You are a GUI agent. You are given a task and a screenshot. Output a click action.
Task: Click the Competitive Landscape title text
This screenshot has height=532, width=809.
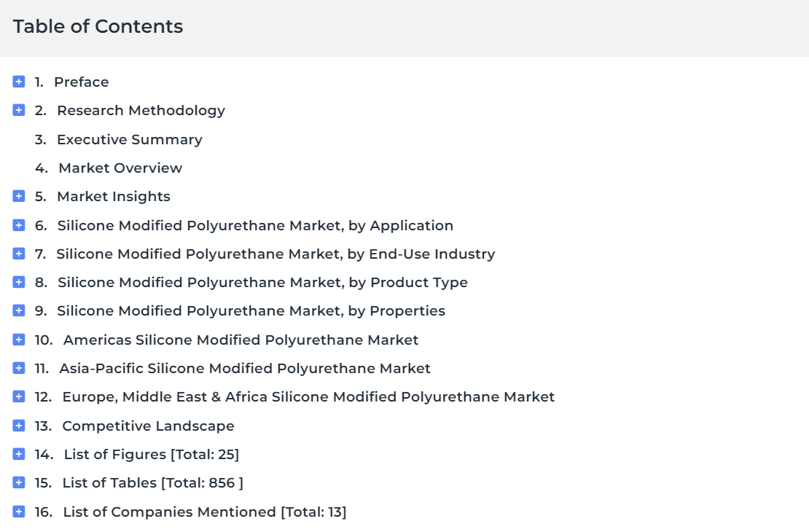[148, 426]
